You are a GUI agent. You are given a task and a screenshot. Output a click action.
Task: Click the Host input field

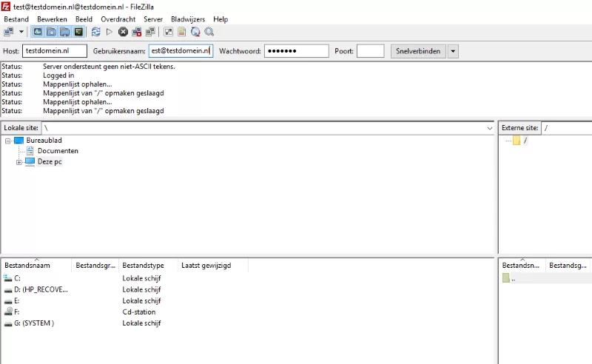coord(55,51)
